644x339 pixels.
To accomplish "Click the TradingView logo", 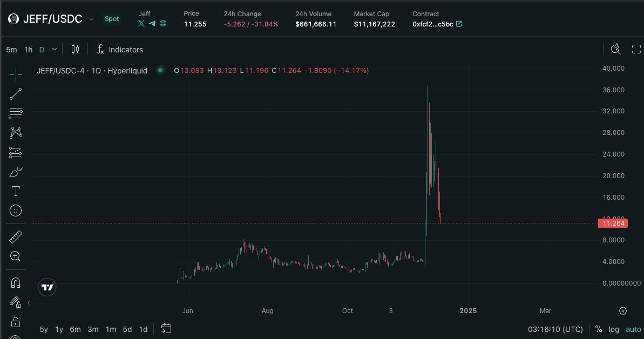I will tap(47, 287).
